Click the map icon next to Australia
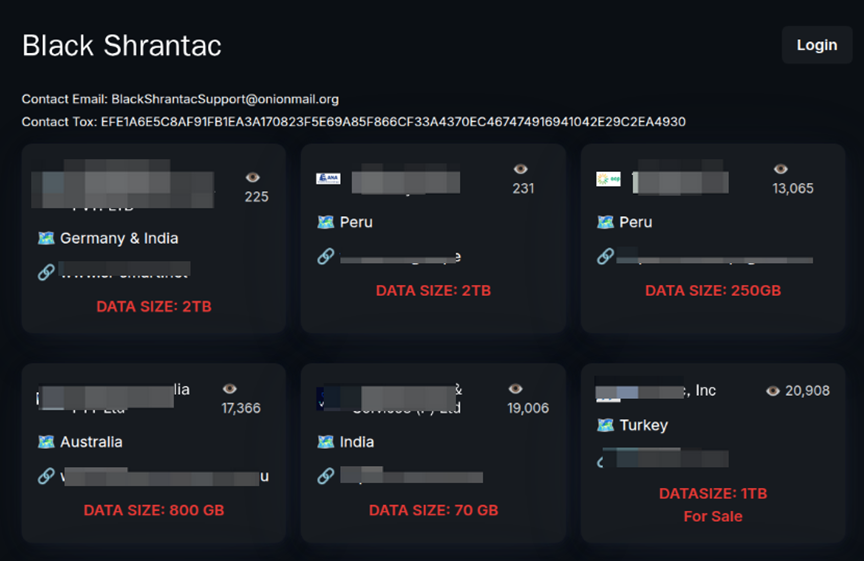 pyautogui.click(x=46, y=442)
